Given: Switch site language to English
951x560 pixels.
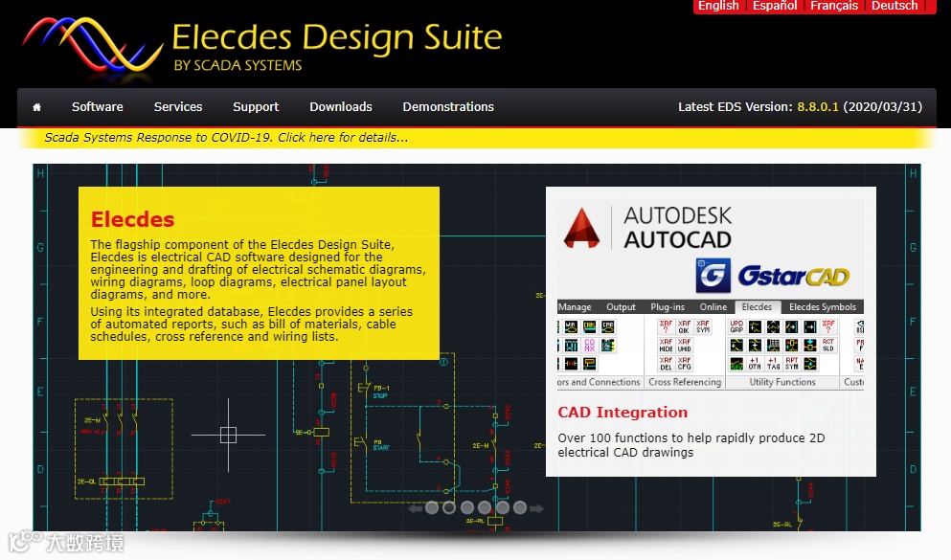Looking at the screenshot, I should (x=718, y=6).
